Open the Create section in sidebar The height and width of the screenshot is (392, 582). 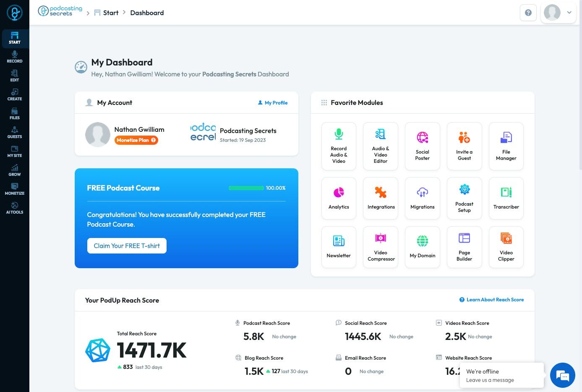coord(15,95)
